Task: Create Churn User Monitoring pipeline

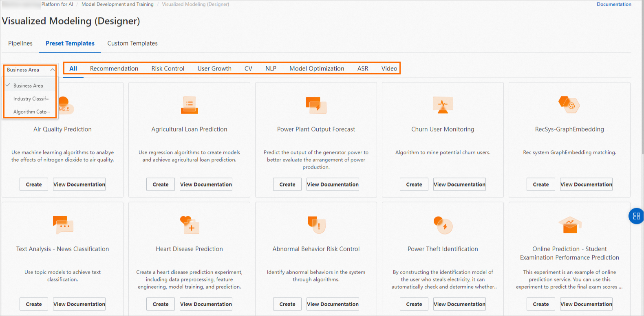Action: (x=414, y=184)
